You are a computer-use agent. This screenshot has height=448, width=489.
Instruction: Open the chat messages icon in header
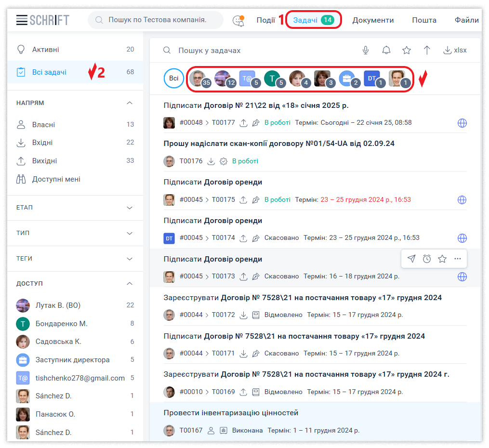(238, 20)
